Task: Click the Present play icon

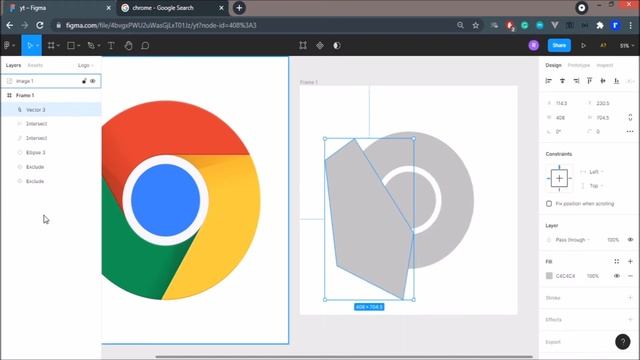Action: point(583,45)
